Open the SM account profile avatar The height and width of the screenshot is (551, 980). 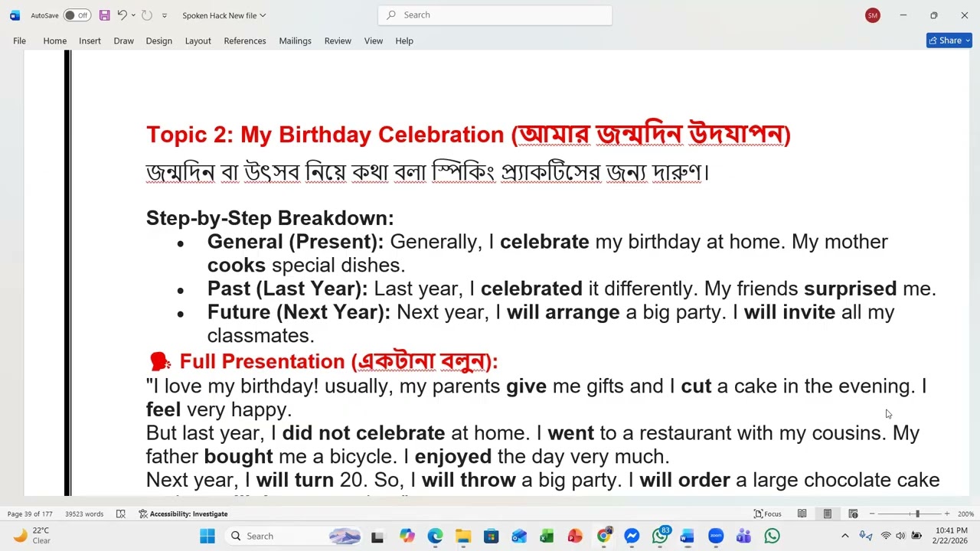coord(873,15)
